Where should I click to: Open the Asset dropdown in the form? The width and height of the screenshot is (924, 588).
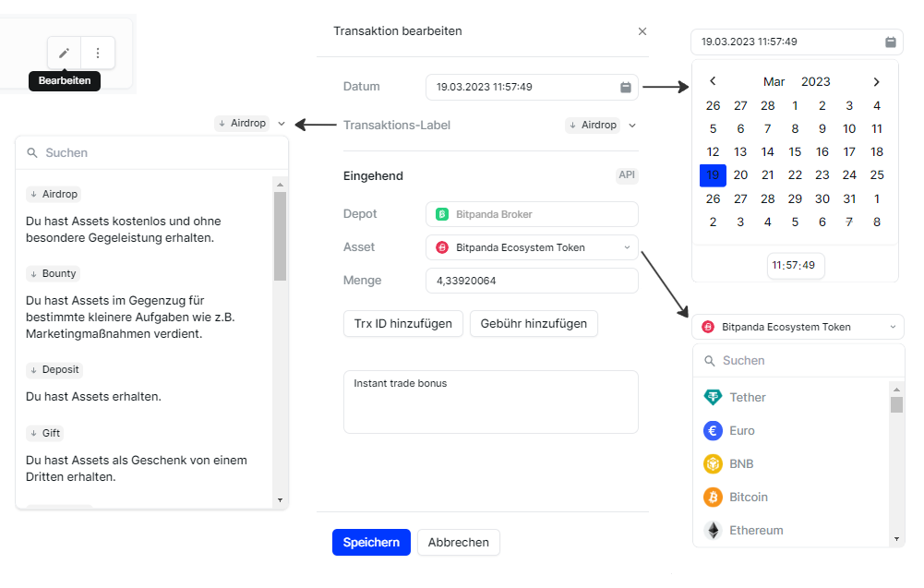(627, 247)
